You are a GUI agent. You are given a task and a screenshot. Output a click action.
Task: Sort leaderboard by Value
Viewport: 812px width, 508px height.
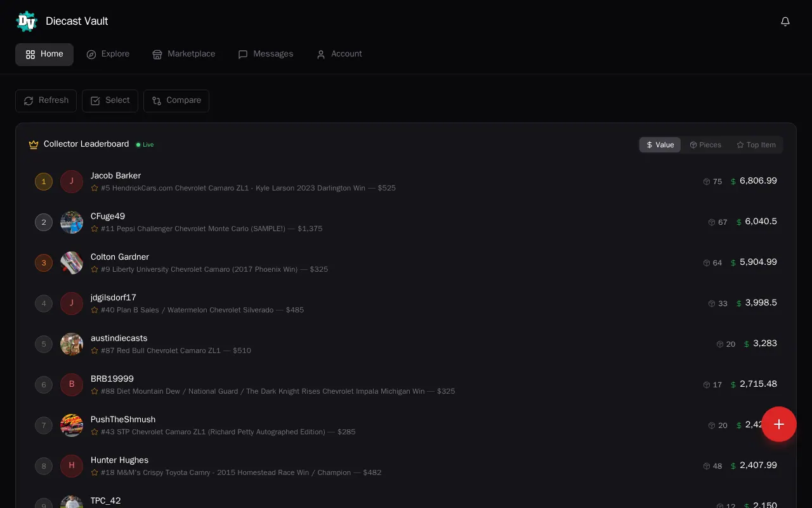tap(660, 145)
